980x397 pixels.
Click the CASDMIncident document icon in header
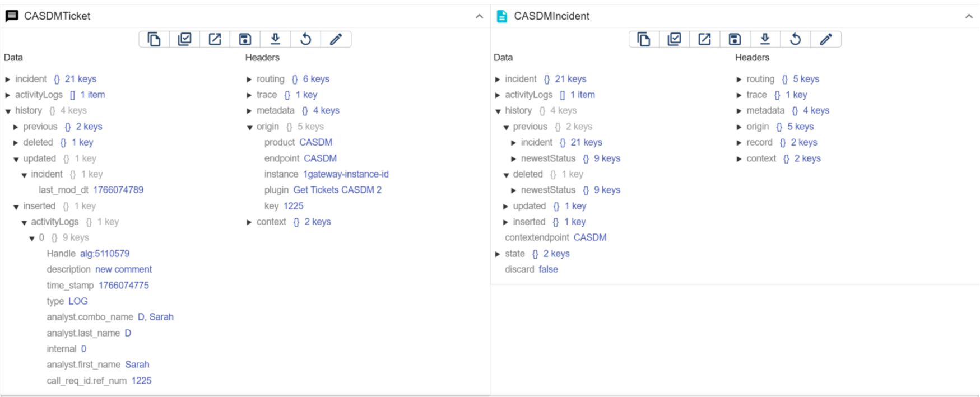[x=502, y=16]
